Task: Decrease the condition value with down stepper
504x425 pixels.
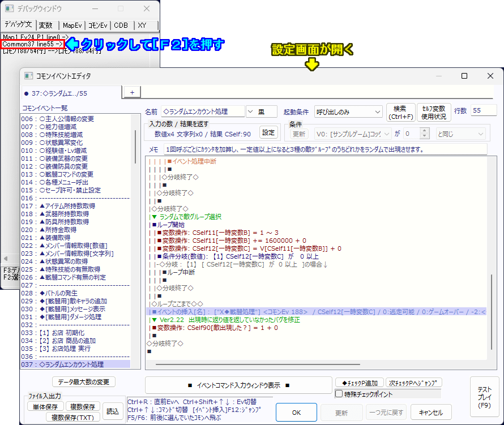Action: pyautogui.click(x=424, y=136)
